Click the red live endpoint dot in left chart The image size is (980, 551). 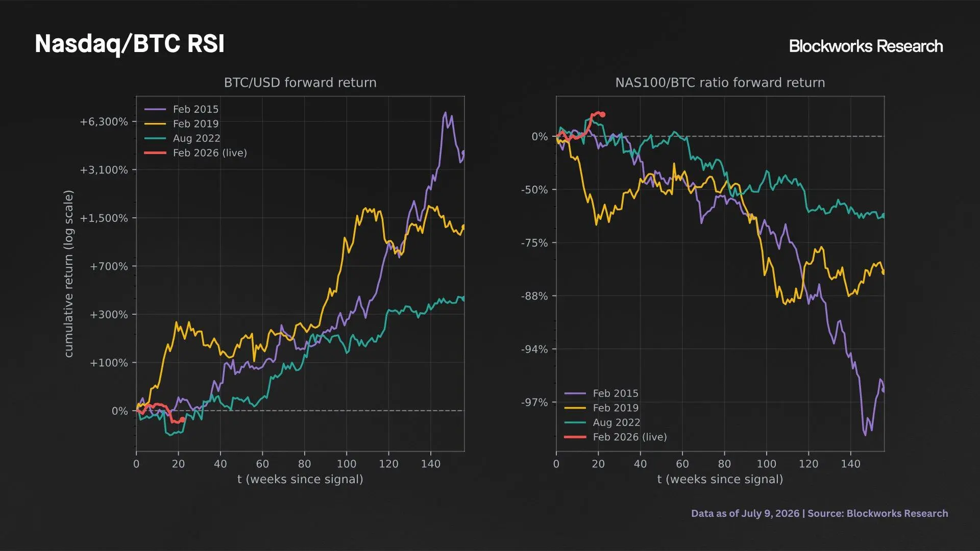pyautogui.click(x=182, y=420)
